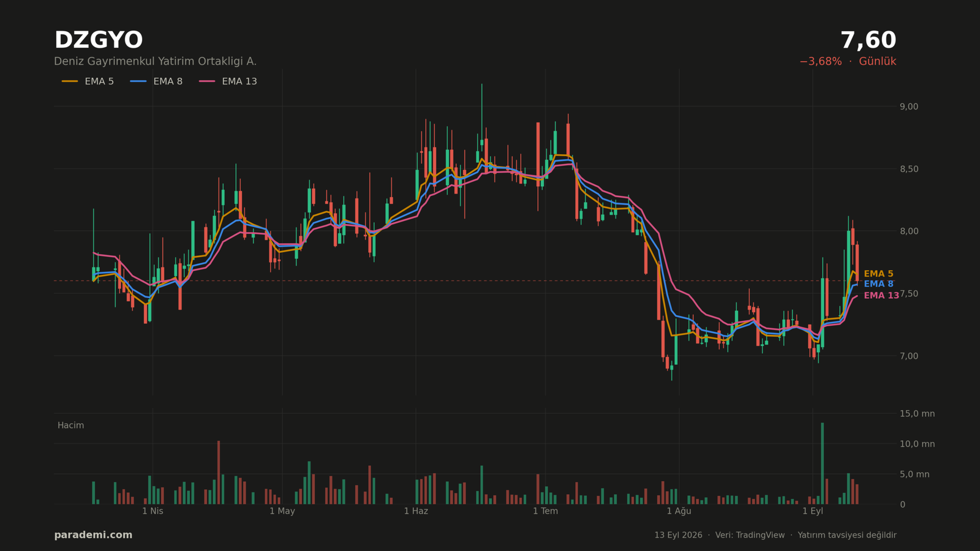Click the EMA 13 end-of-line tag
980x551 pixels.
(881, 296)
